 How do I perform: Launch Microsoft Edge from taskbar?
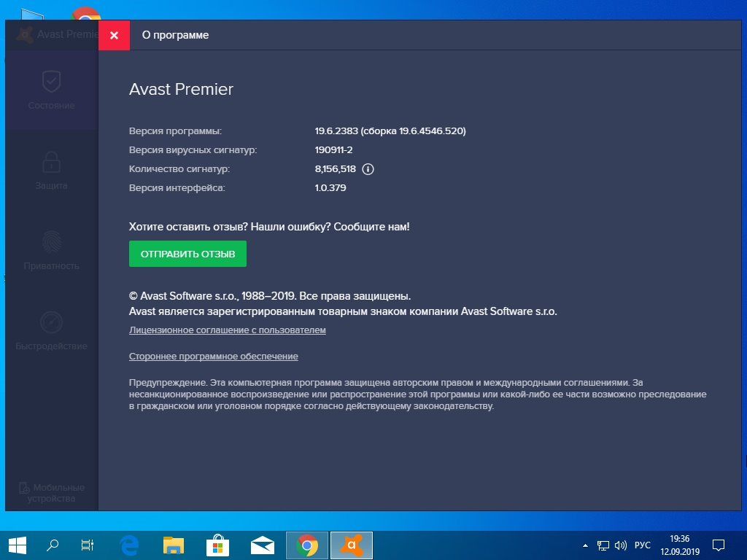(x=129, y=545)
